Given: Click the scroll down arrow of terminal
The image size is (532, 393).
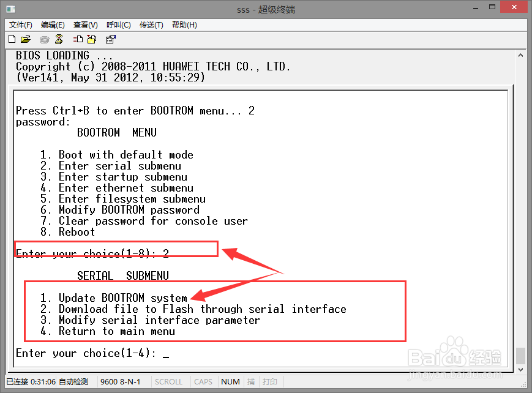Looking at the screenshot, I should (x=520, y=369).
